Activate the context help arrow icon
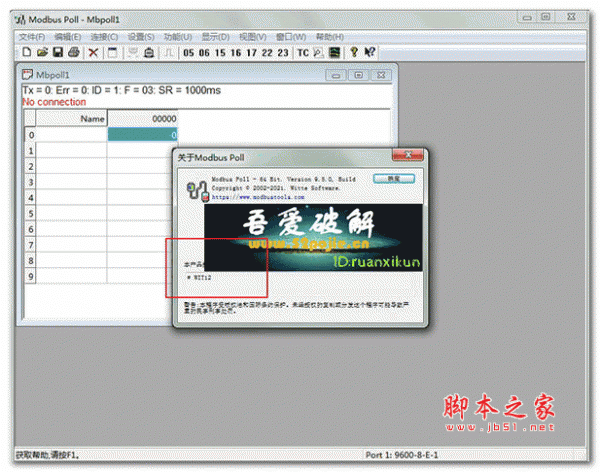The height and width of the screenshot is (472, 600). coord(370,52)
